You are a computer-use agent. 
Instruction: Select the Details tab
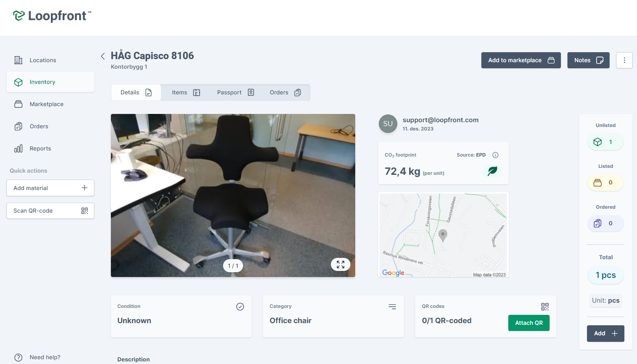pyautogui.click(x=136, y=92)
